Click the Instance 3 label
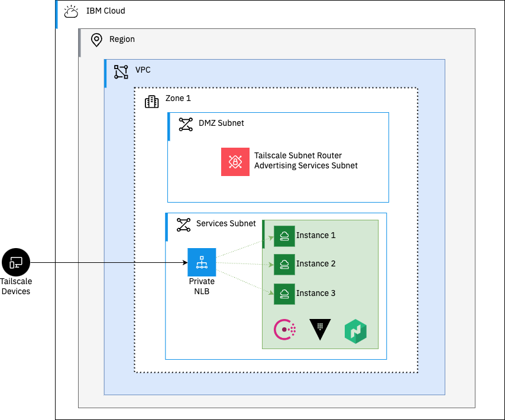Viewport: 505px width, 420px height. tap(316, 293)
